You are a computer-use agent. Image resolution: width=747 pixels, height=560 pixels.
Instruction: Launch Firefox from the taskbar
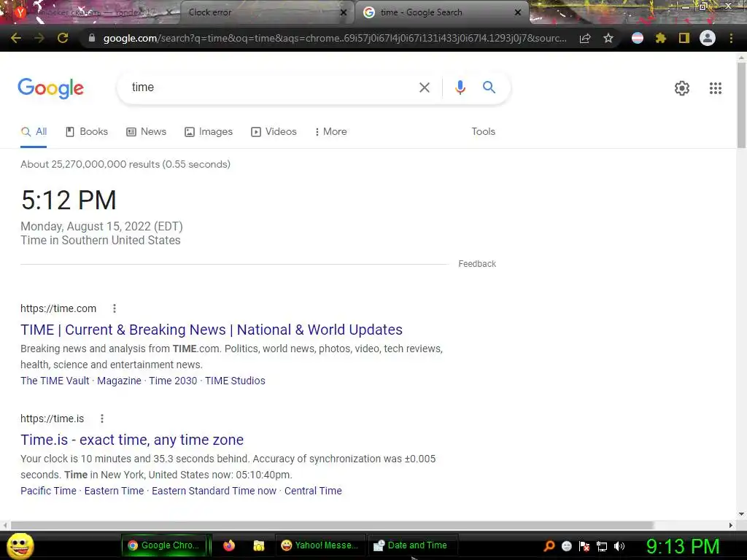(229, 545)
